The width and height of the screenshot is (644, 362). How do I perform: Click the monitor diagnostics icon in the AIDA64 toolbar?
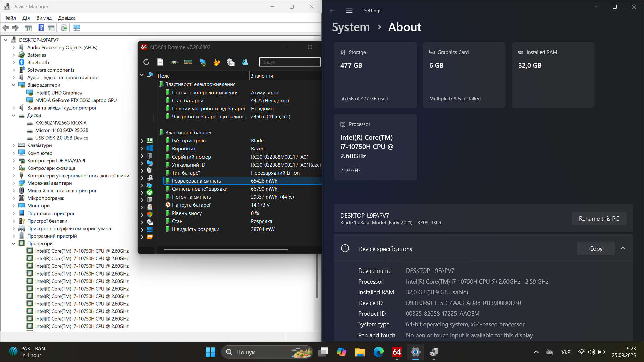(203, 62)
